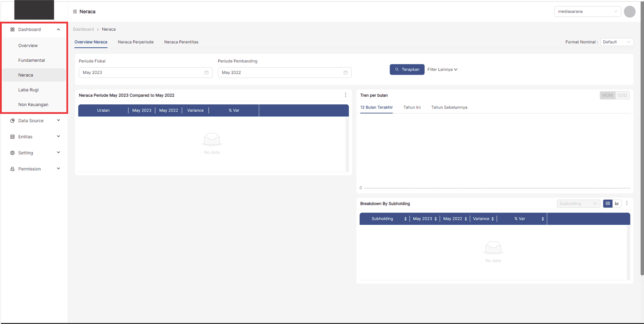Screen dimensions: 644x324
Task: Click the Permission lock icon
Action: (x=13, y=169)
